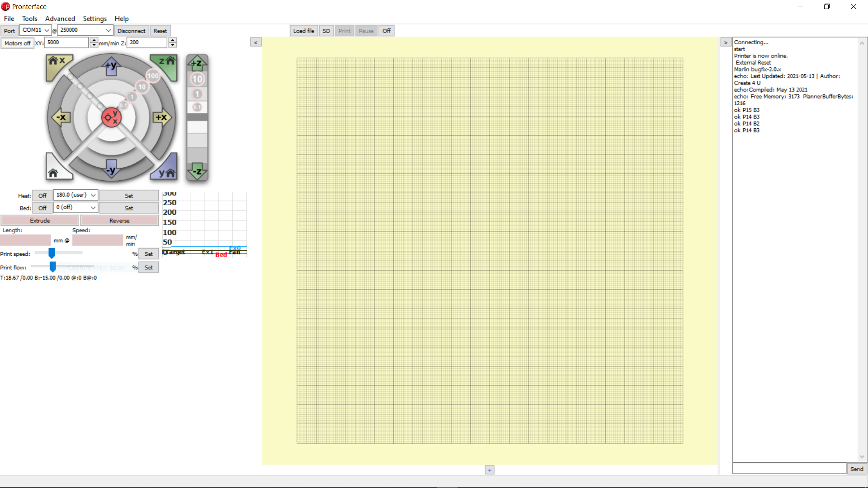Decrease Z feedrate with spinner down arrow
868x488 pixels.
(x=173, y=45)
